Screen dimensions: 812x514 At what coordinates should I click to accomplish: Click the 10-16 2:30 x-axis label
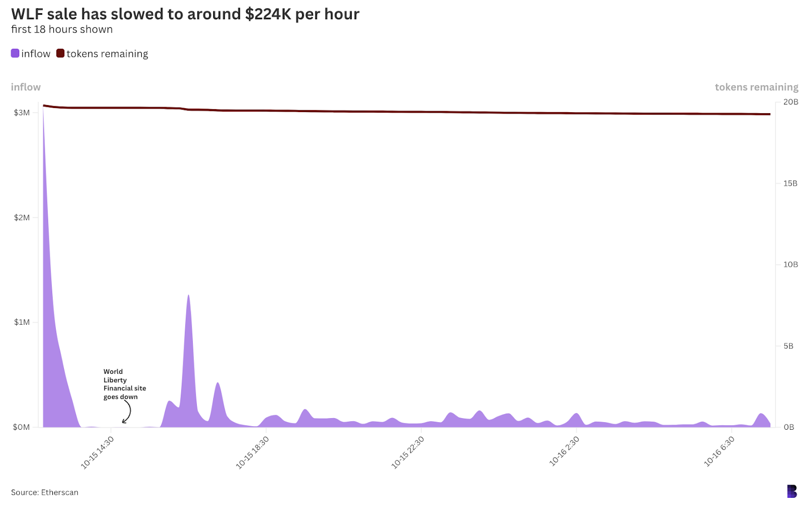click(x=564, y=451)
